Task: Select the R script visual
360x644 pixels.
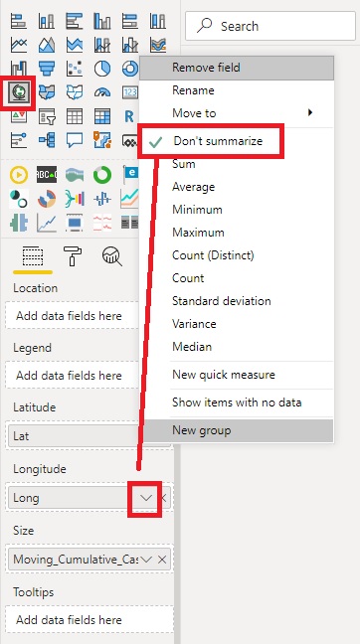Action: (129, 116)
